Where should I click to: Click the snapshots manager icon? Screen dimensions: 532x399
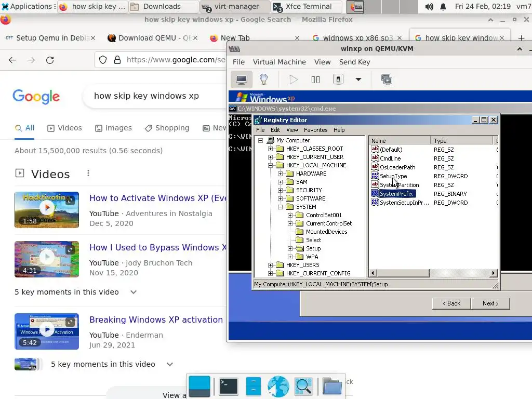click(x=387, y=79)
